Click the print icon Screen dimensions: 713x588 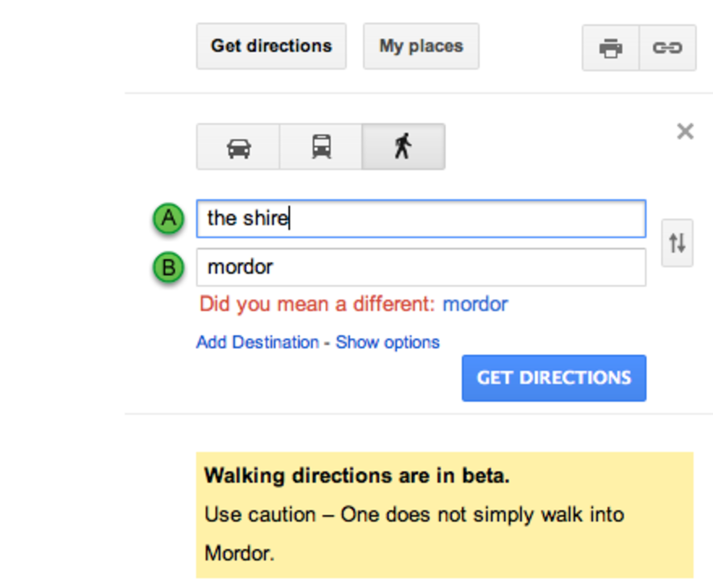pyautogui.click(x=611, y=48)
